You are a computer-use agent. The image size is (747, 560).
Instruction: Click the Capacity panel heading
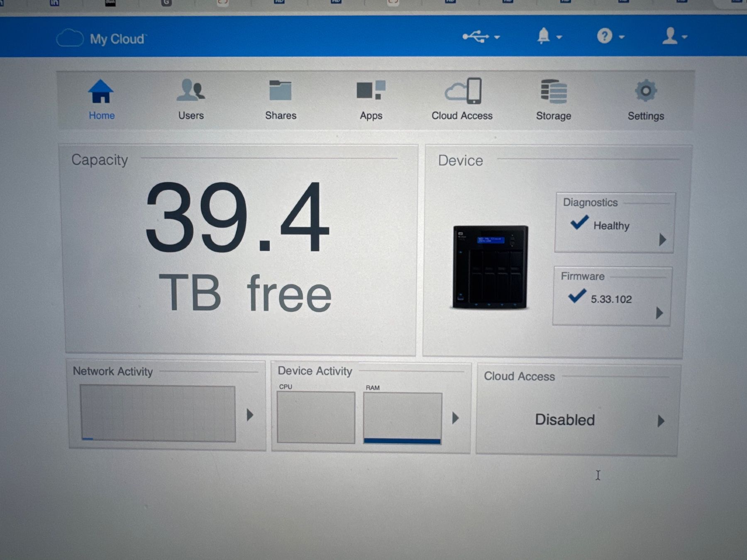pyautogui.click(x=100, y=160)
